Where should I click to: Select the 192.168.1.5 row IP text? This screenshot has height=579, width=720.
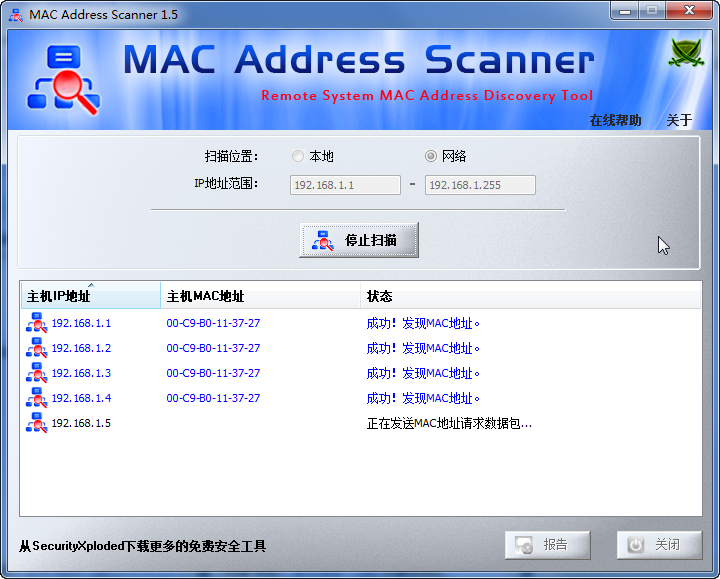tap(81, 423)
